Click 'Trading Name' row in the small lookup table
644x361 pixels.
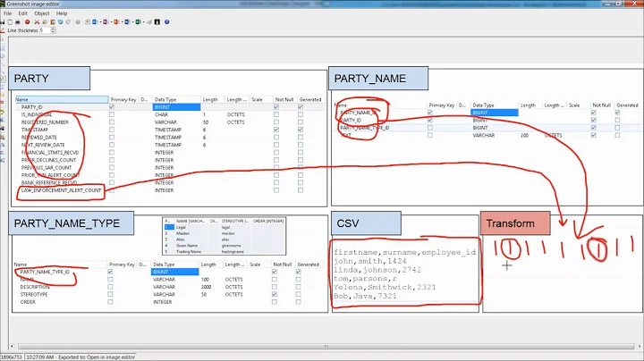225,252
